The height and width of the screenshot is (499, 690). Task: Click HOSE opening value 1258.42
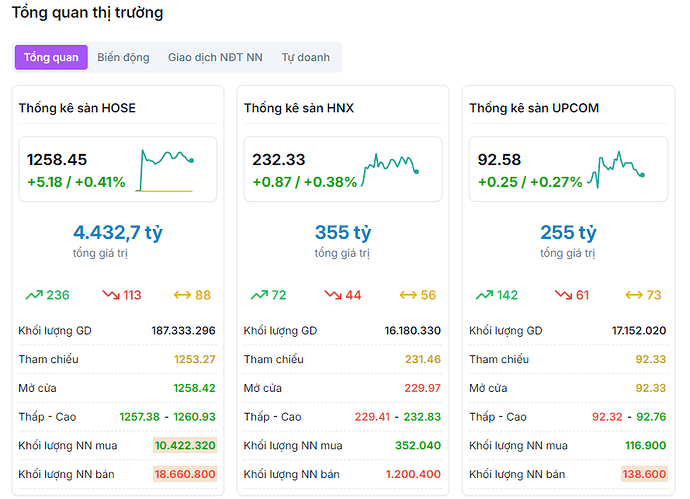pyautogui.click(x=195, y=388)
